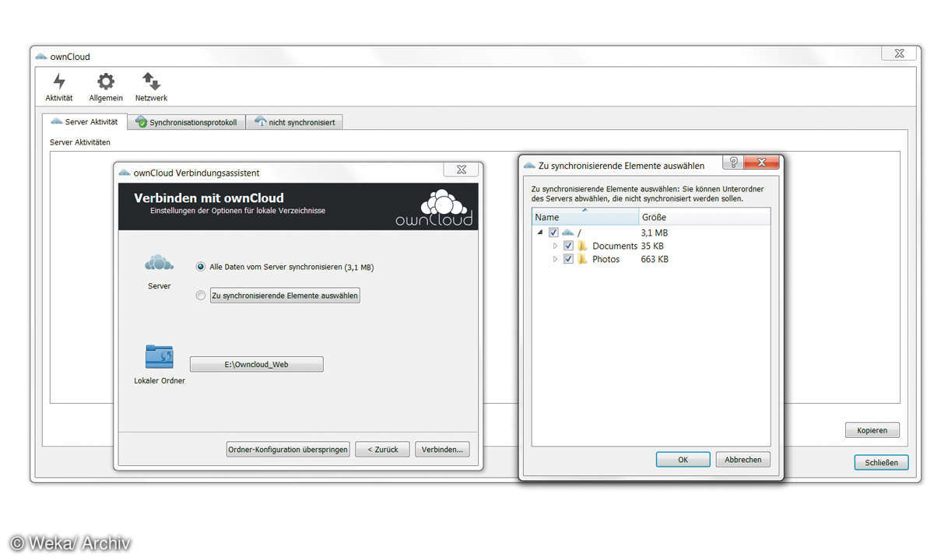934x560 pixels.
Task: Click the 663 KB size value
Action: click(655, 259)
